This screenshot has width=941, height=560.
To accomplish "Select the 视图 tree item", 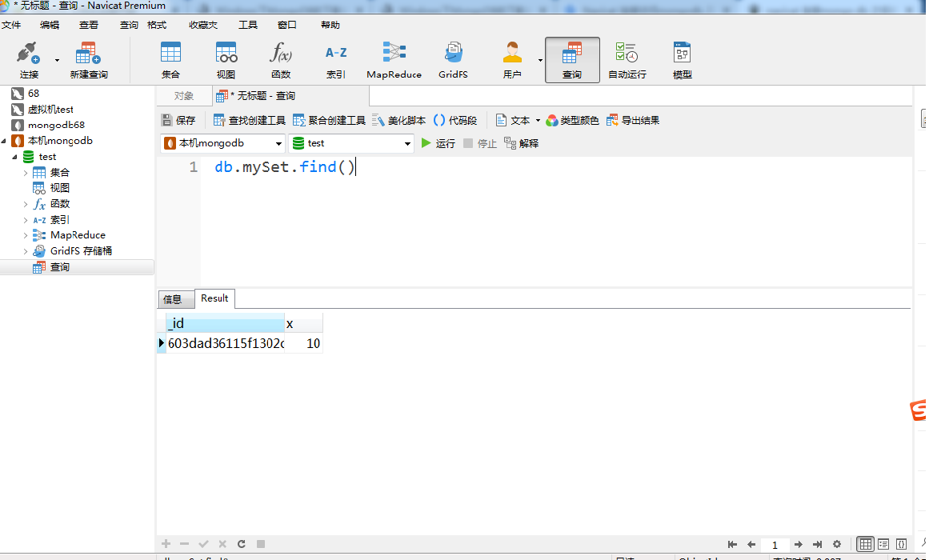I will coord(59,188).
